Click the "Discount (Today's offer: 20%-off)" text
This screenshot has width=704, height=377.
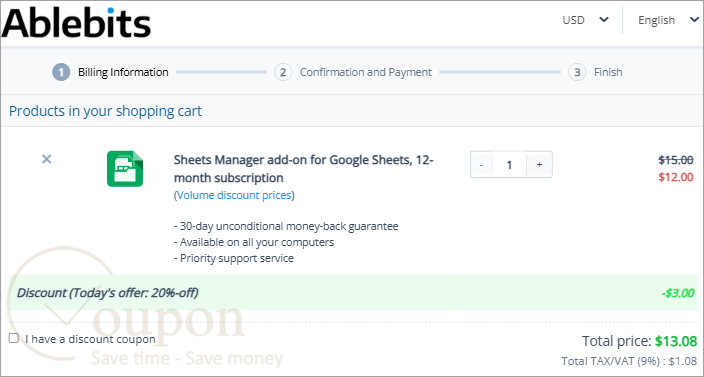[x=107, y=293]
